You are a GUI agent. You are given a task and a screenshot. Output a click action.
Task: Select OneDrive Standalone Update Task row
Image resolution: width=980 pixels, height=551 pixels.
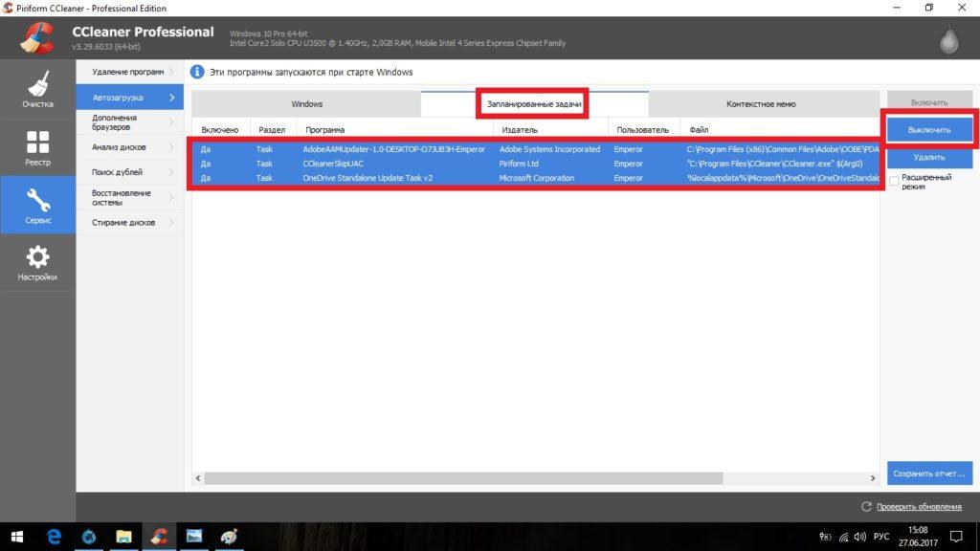click(x=536, y=178)
